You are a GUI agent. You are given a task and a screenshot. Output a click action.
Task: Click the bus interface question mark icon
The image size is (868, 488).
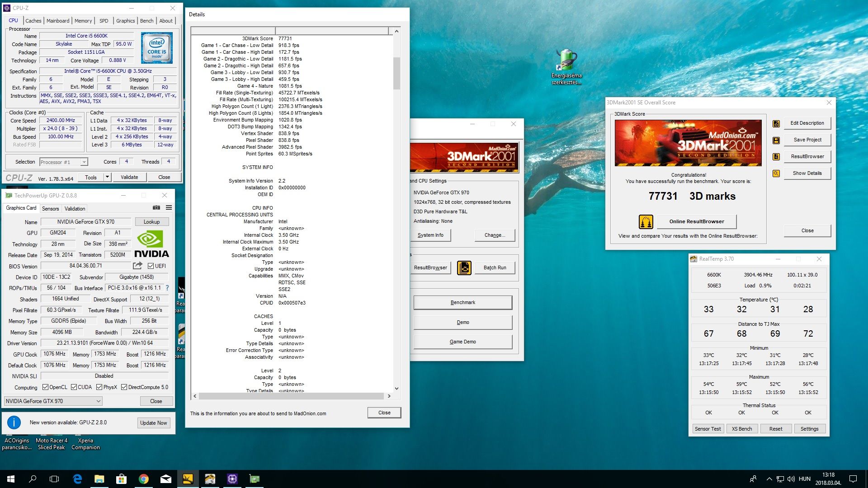tap(167, 288)
